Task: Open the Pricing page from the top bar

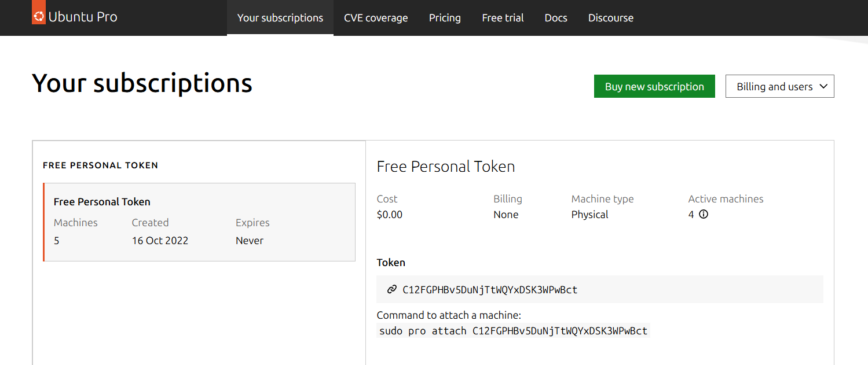Action: point(445,18)
